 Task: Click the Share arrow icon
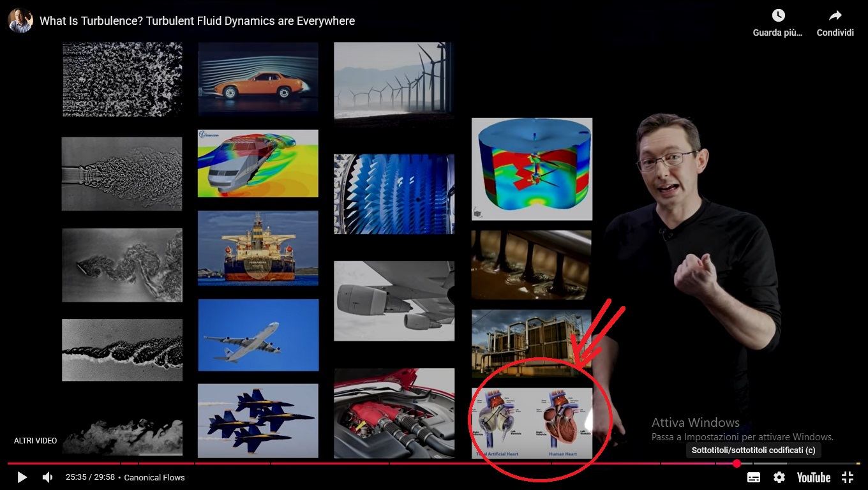click(835, 16)
